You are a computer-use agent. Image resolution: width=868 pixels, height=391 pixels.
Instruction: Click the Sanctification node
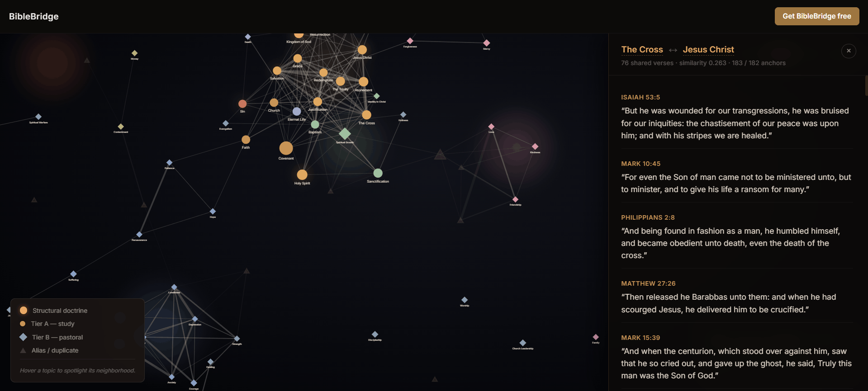pos(378,173)
